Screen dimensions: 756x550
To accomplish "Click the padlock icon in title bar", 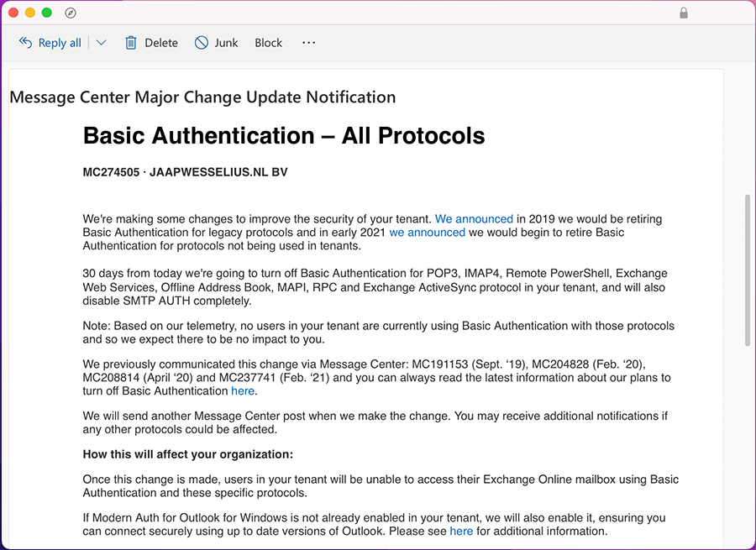I will click(683, 13).
